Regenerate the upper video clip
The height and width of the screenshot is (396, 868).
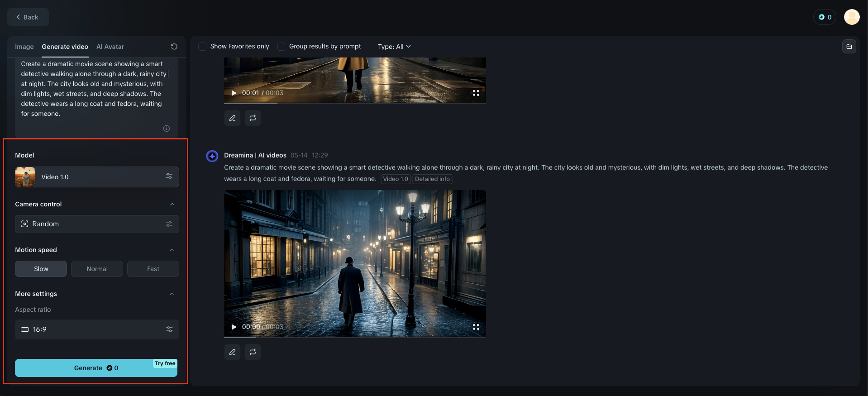(x=253, y=118)
